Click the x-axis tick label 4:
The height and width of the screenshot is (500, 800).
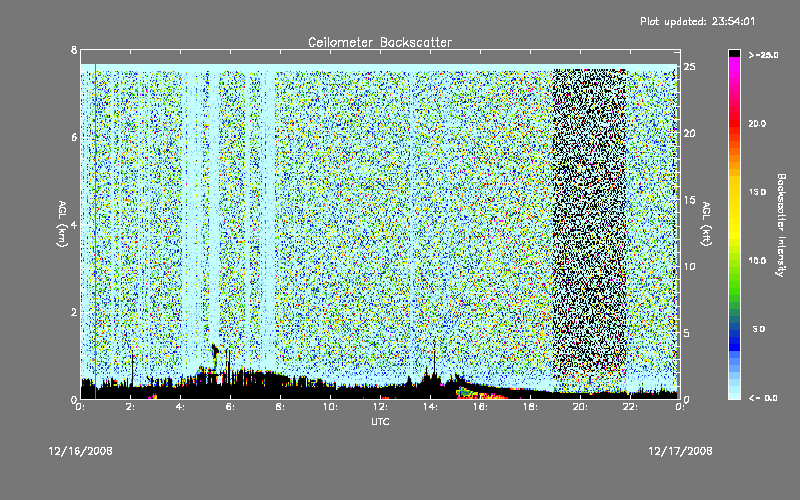pos(181,407)
